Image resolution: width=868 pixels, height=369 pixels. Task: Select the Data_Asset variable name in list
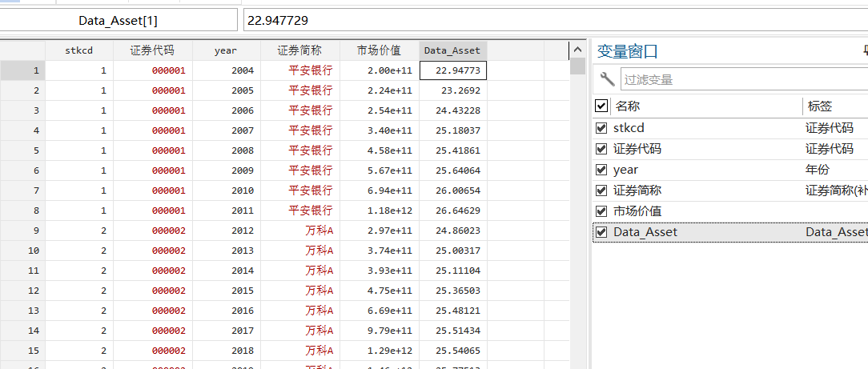point(645,232)
